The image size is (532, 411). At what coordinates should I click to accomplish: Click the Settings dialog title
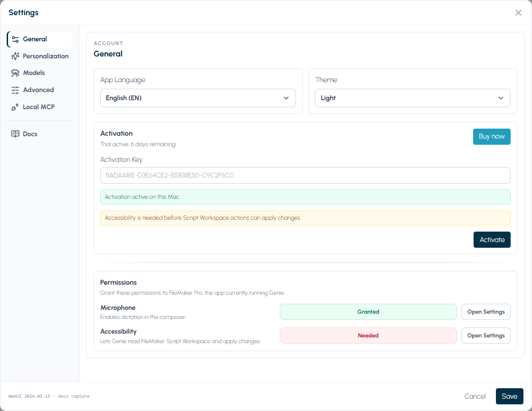pos(23,12)
